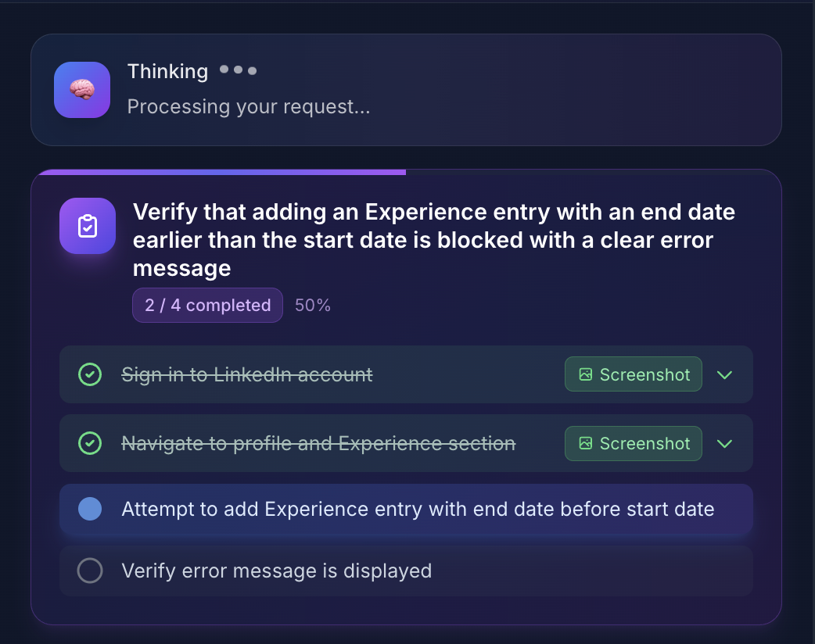The width and height of the screenshot is (815, 644).
Task: Open the first Screenshot button
Action: coord(633,374)
